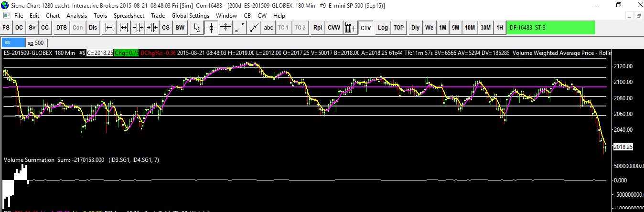Screen dimensions: 644x212
Task: Click the Sierra Chart title bar app icon
Action: coord(5,5)
